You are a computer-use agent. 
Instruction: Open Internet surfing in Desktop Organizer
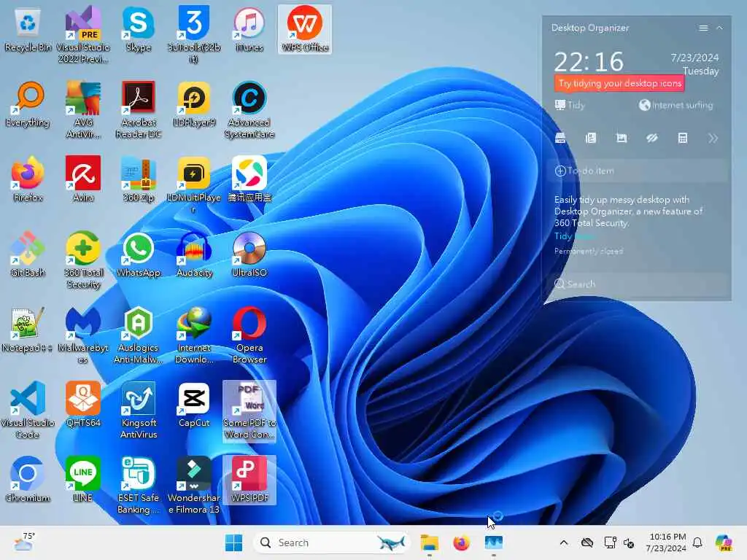coord(676,105)
